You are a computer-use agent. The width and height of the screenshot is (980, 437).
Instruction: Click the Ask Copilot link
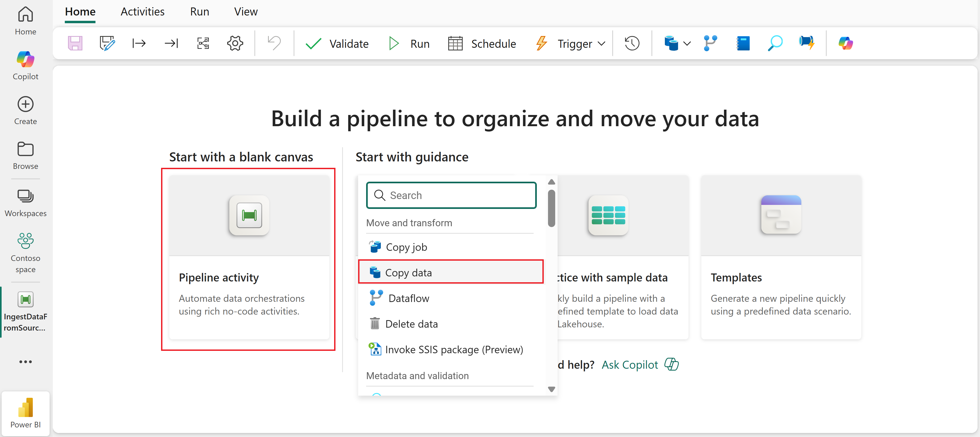[x=630, y=365]
